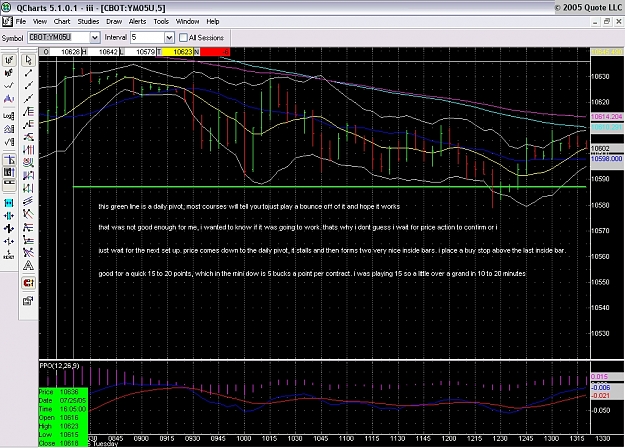Open the Draw menu

tap(114, 22)
